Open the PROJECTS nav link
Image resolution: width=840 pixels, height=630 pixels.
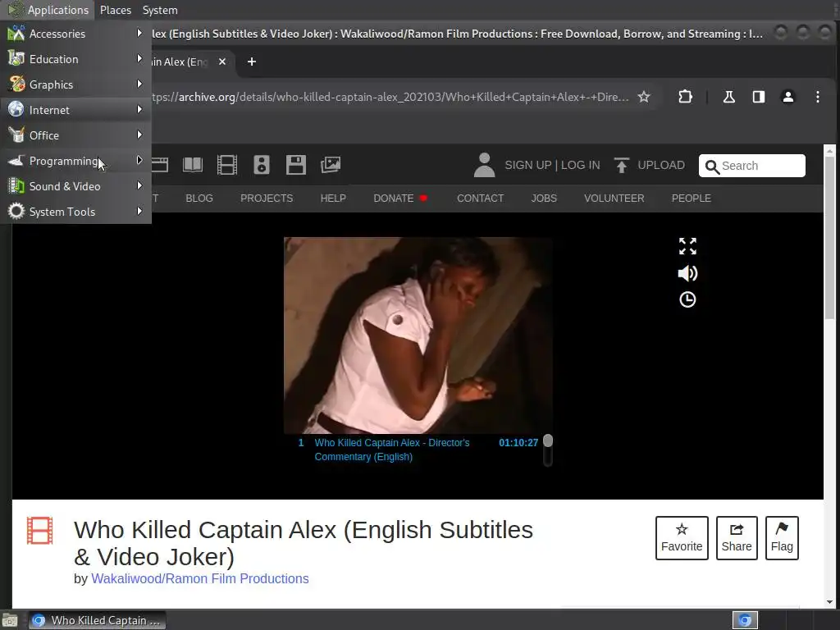click(x=267, y=199)
